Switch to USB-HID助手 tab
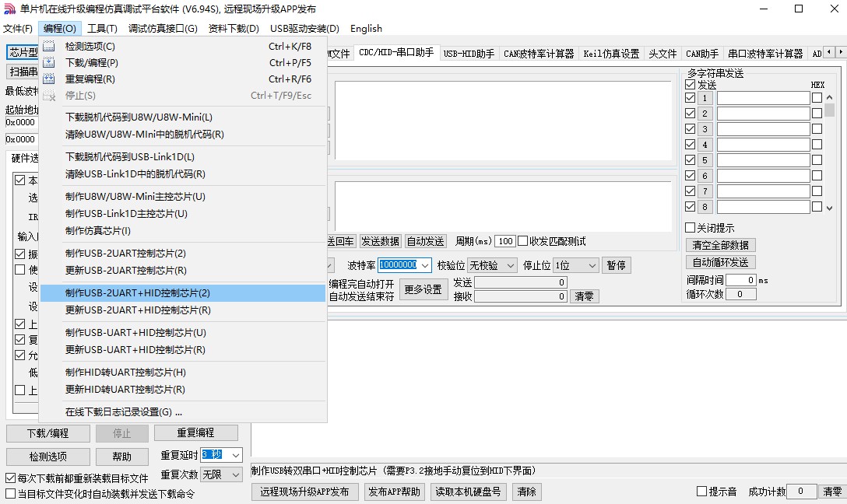The image size is (847, 504). (x=469, y=54)
